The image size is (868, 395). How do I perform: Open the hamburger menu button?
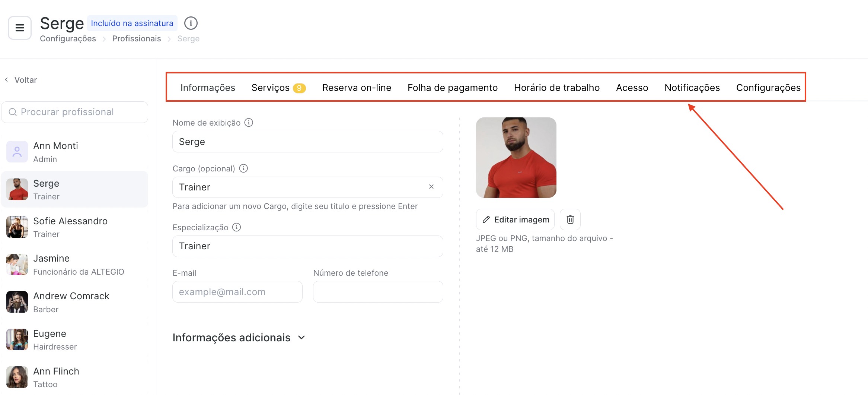(20, 28)
